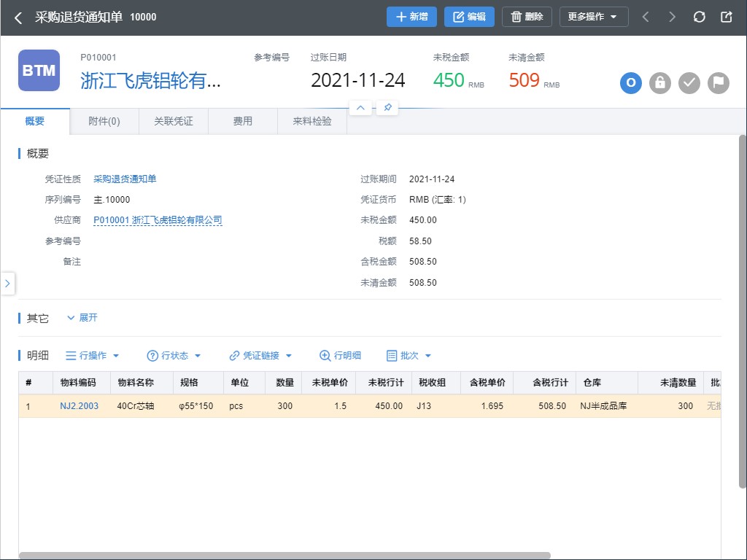Open the 更多操作 dropdown menu
The height and width of the screenshot is (560, 747).
coord(594,17)
